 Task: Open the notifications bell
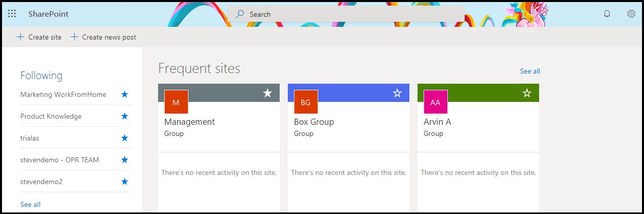pyautogui.click(x=607, y=14)
